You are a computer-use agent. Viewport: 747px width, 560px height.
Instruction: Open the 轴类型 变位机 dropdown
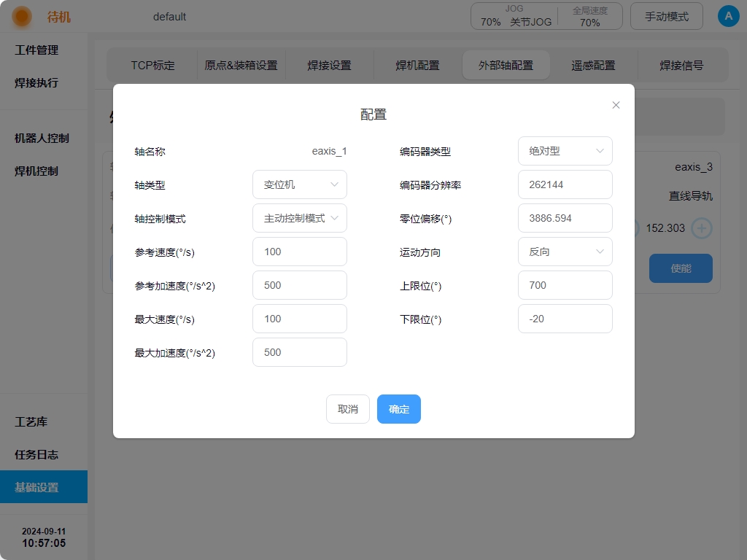point(300,184)
